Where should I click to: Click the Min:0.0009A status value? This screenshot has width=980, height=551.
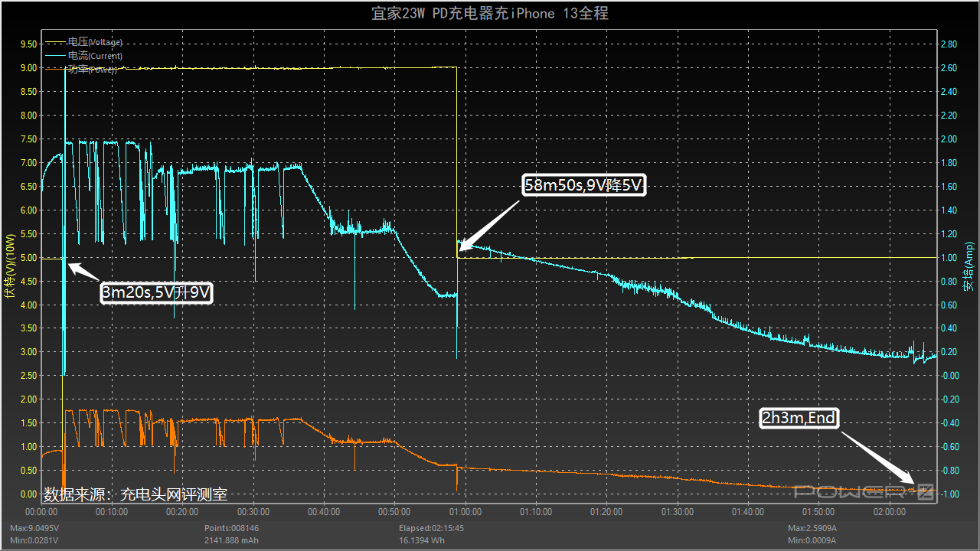pyautogui.click(x=812, y=540)
